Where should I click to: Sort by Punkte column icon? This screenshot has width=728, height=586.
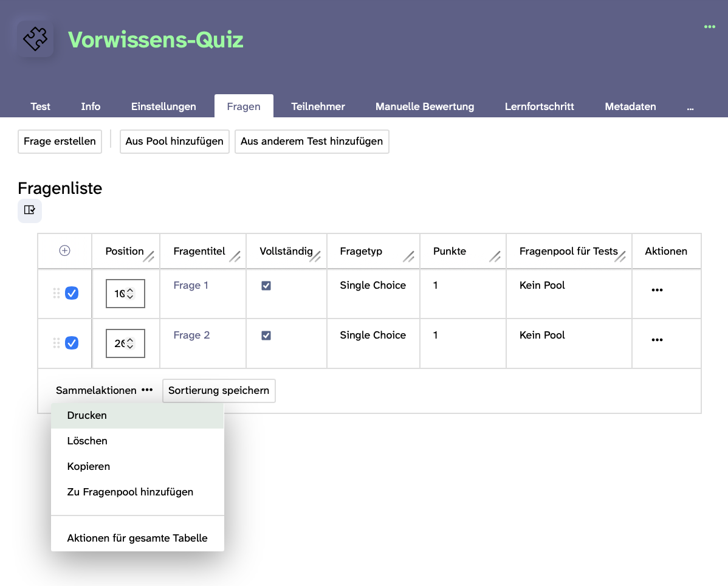tap(495, 257)
